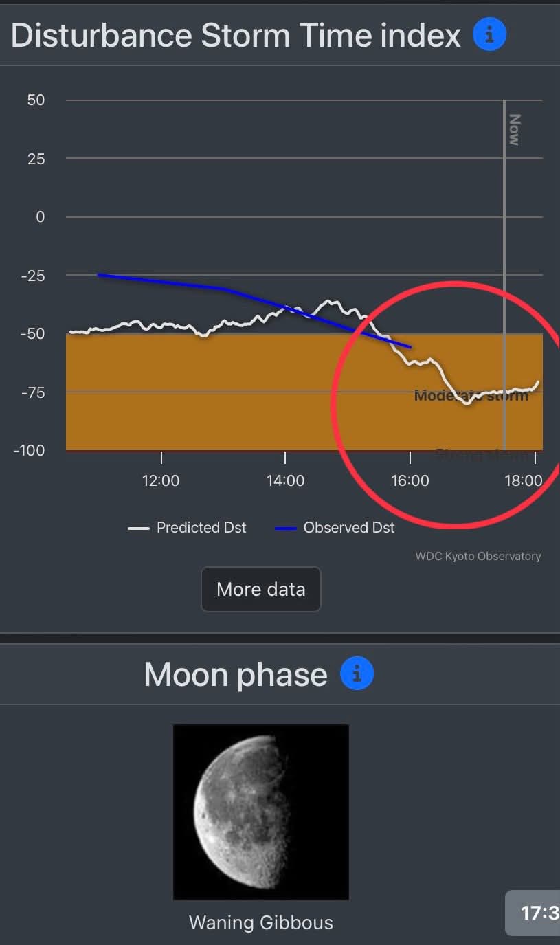The width and height of the screenshot is (560, 945).
Task: Toggle the Observed Dst legend label
Action: 349,528
